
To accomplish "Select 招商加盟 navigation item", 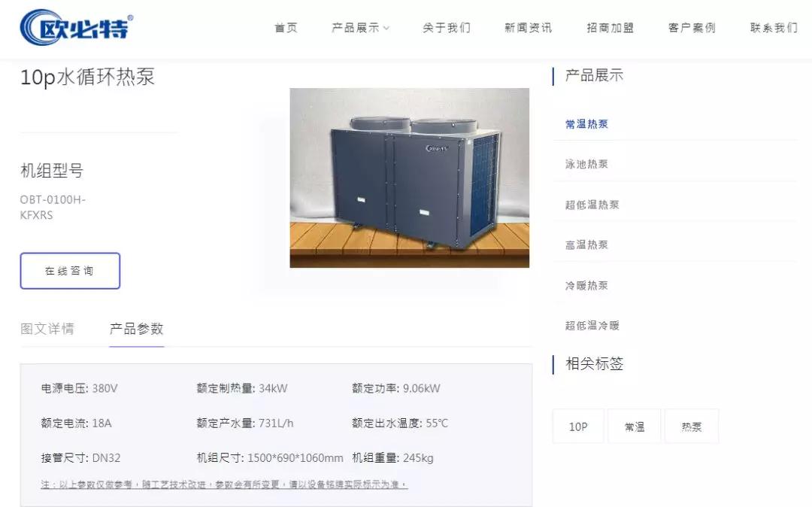I will [x=610, y=28].
